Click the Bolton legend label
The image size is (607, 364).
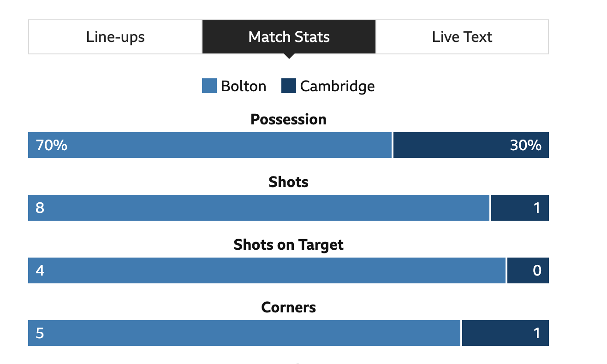click(244, 86)
